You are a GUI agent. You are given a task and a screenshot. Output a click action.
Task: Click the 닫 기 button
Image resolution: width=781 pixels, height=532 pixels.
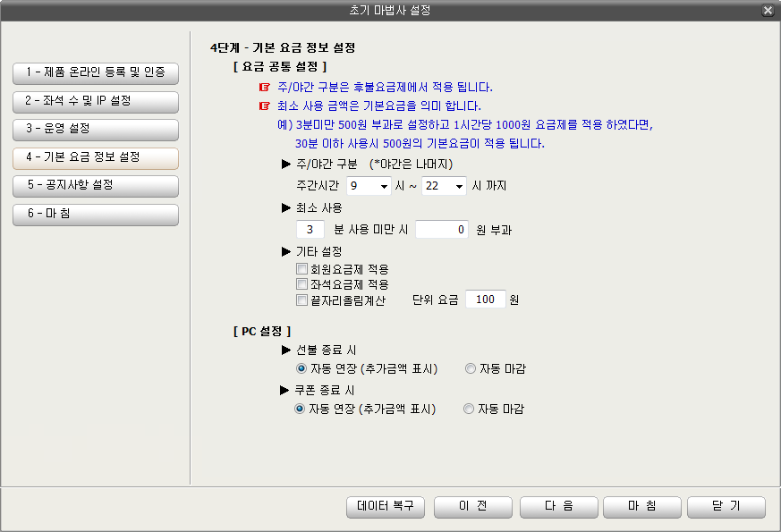(726, 507)
